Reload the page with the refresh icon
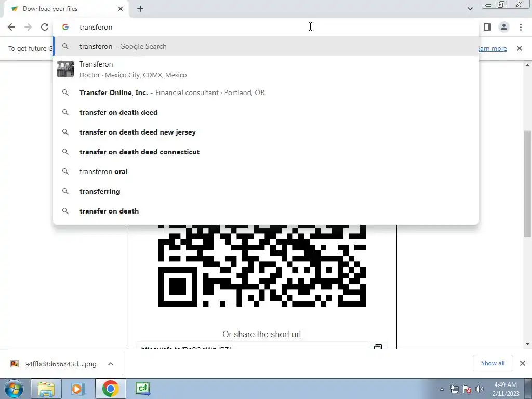Screen dimensions: 532x399 (x=45, y=27)
